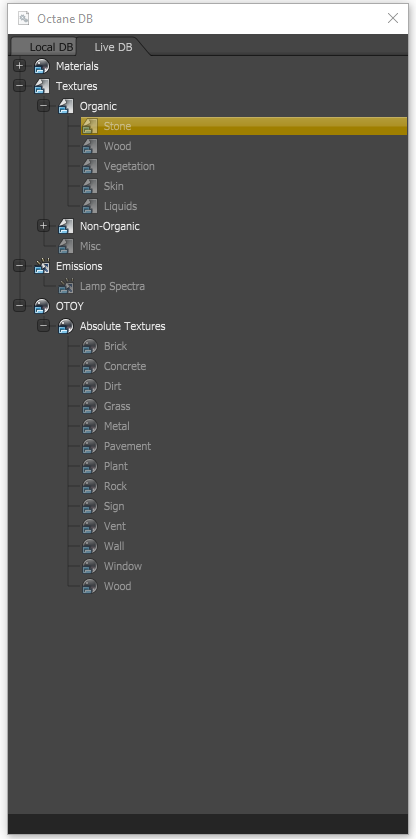Open the Liquids texture category

click(x=120, y=207)
